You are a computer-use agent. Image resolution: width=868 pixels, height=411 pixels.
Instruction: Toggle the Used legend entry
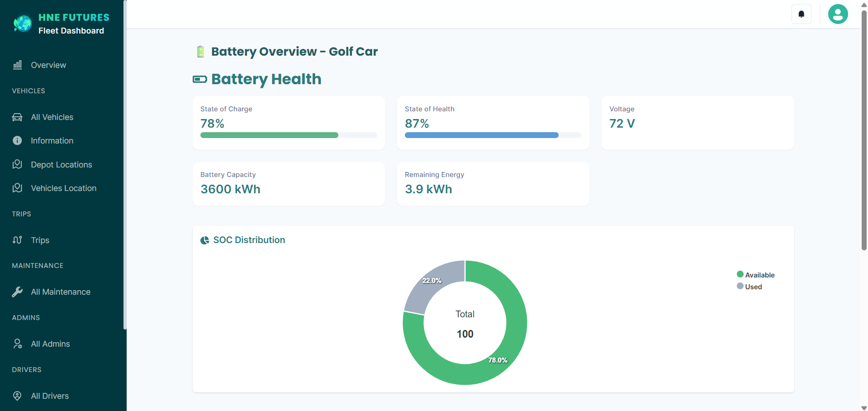(749, 286)
